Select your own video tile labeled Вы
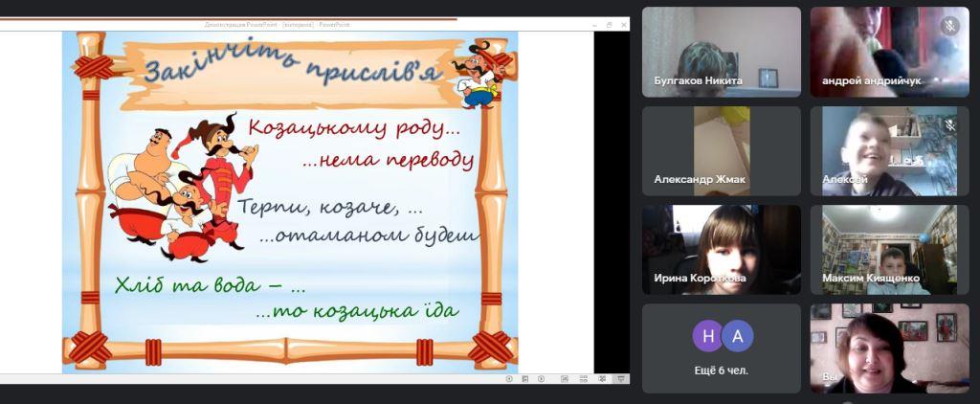The height and width of the screenshot is (404, 980). click(x=889, y=349)
